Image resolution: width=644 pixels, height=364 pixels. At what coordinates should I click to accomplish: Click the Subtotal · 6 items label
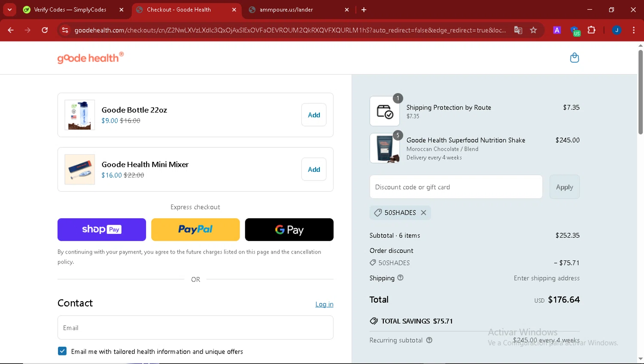[x=395, y=236]
